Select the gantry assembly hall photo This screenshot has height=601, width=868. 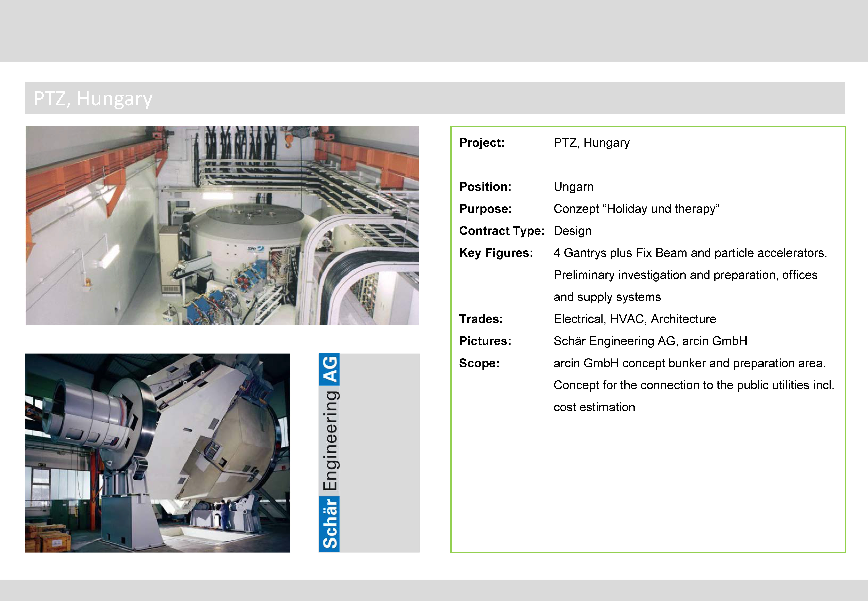click(158, 453)
